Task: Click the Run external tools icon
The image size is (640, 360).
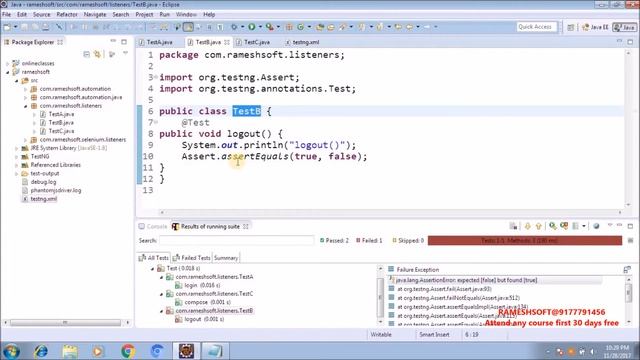Action: tap(269, 27)
